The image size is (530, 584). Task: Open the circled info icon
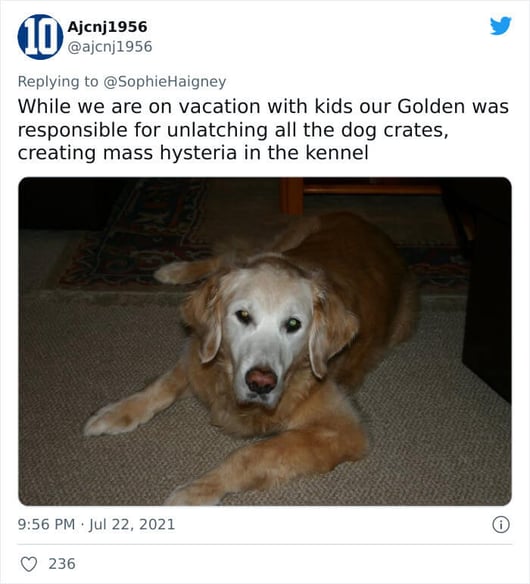[501, 524]
